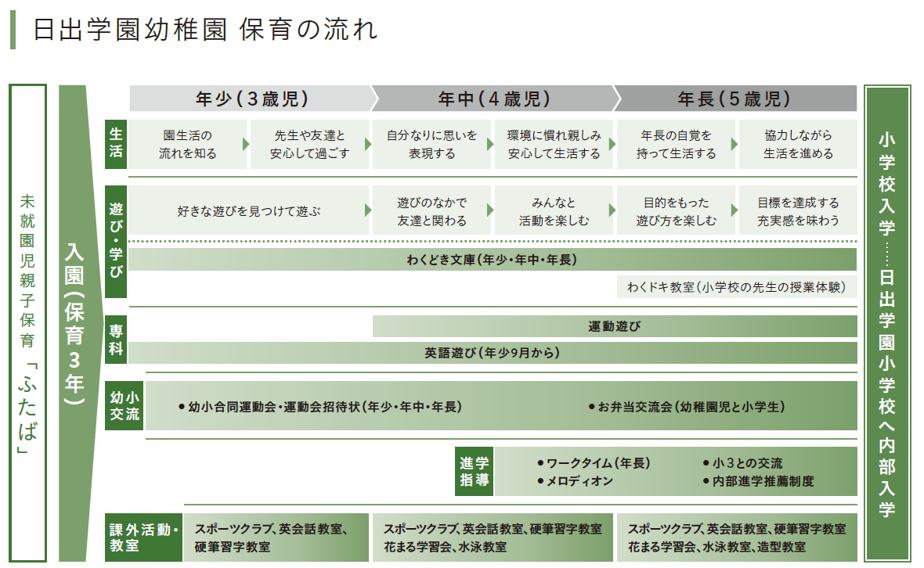Image resolution: width=924 pixels, height=568 pixels.
Task: Click arrow after 園生活の流れを知る box
Action: 247,145
